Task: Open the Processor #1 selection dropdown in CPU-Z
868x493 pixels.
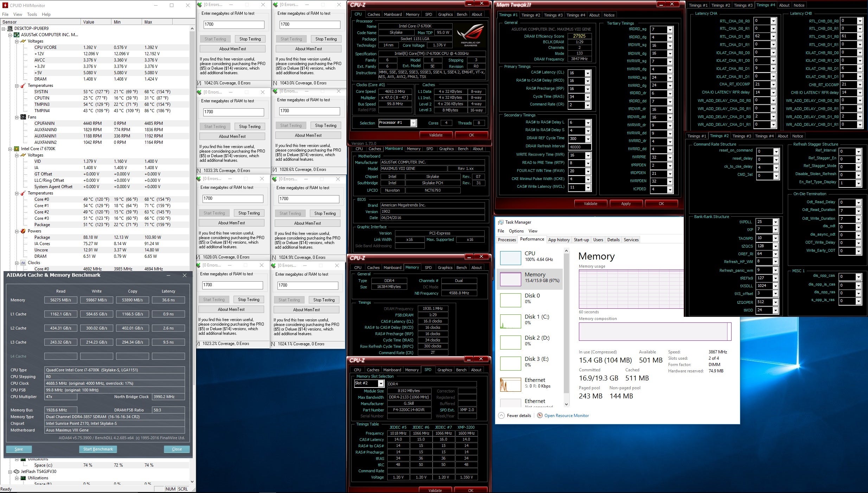Action: tap(413, 123)
